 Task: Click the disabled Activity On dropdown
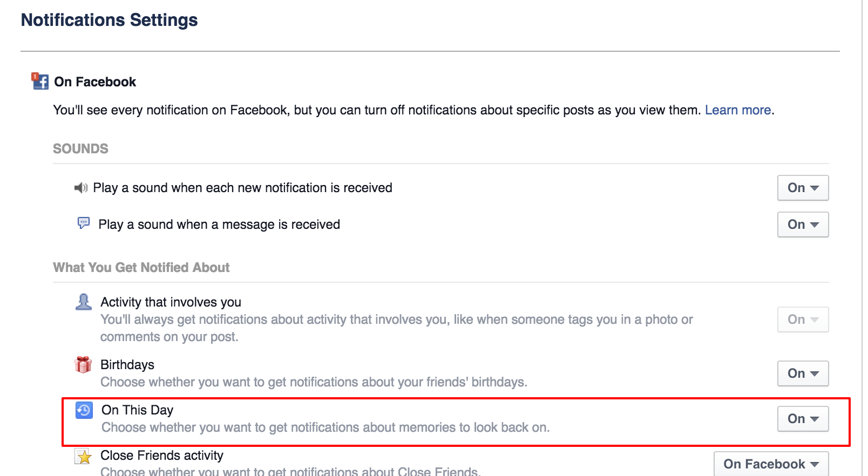click(803, 319)
